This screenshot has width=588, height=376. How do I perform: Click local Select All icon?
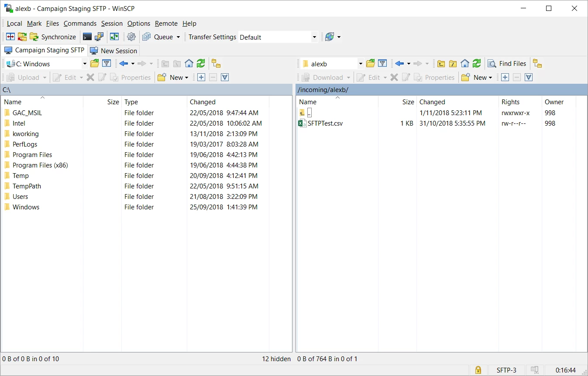coord(225,78)
